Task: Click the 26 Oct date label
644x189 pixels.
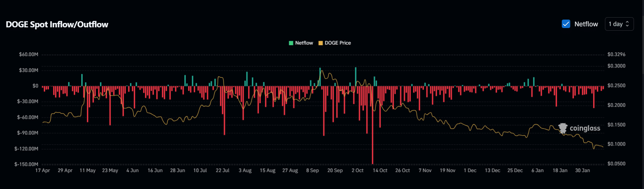Action: pos(402,170)
